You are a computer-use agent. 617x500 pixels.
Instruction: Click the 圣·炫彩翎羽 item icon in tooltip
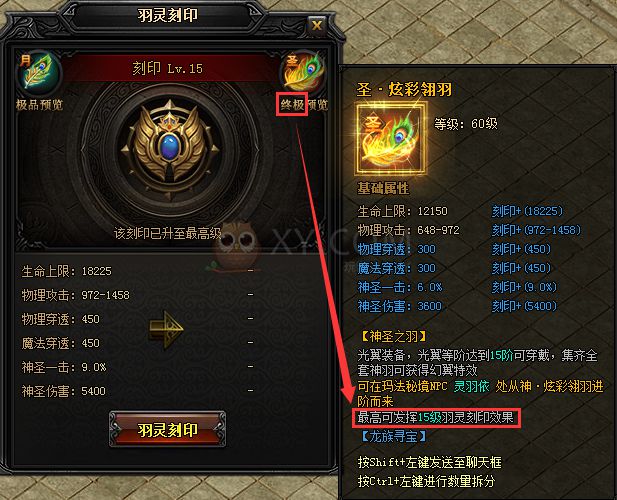click(391, 138)
